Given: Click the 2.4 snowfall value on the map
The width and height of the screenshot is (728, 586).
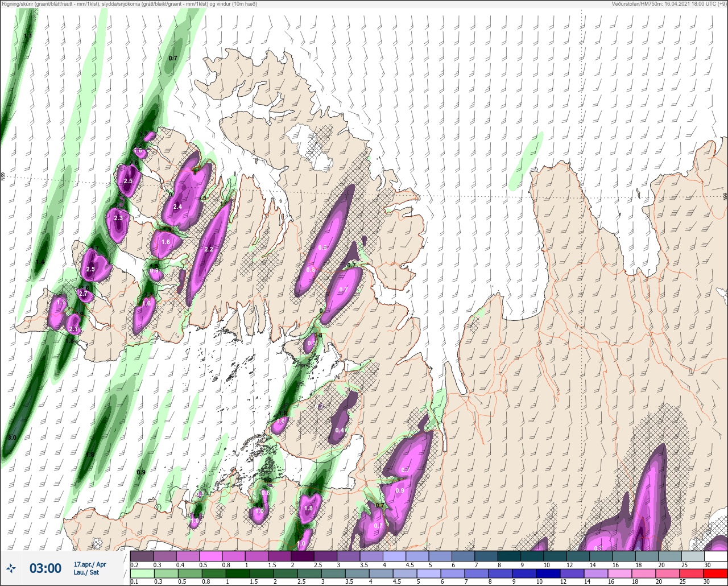Looking at the screenshot, I should click(177, 207).
